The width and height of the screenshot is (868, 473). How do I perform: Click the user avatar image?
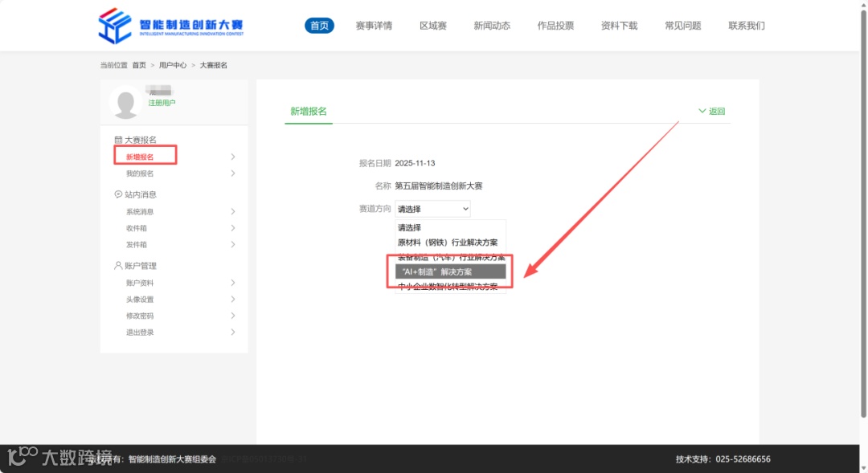(x=125, y=102)
